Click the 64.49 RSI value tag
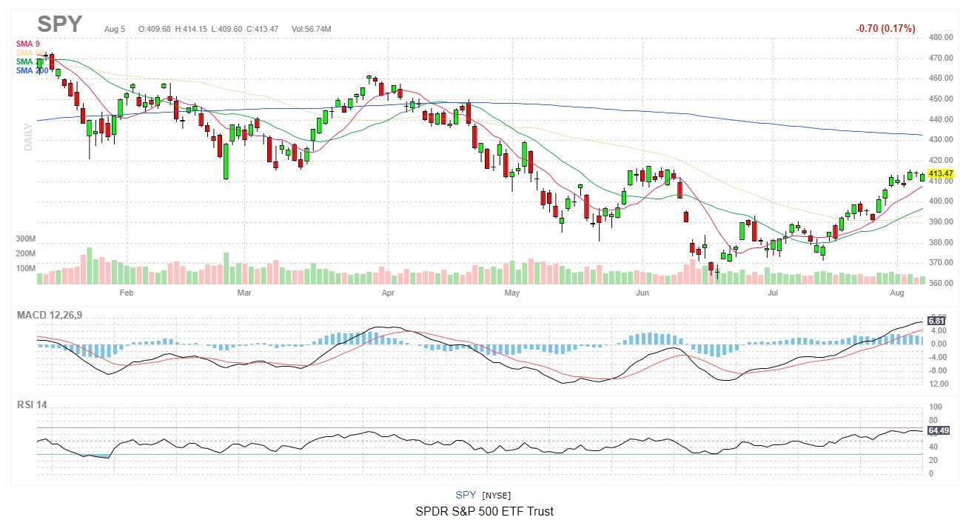 [939, 430]
